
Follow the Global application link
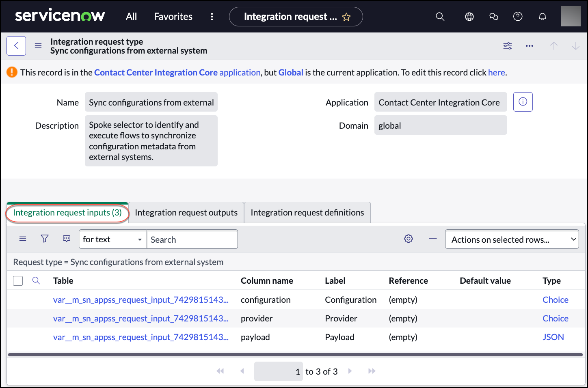[291, 72]
